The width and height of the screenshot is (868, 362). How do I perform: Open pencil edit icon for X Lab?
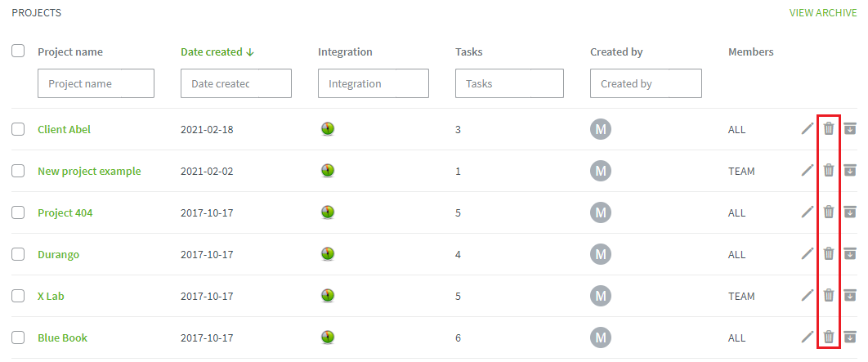(808, 296)
